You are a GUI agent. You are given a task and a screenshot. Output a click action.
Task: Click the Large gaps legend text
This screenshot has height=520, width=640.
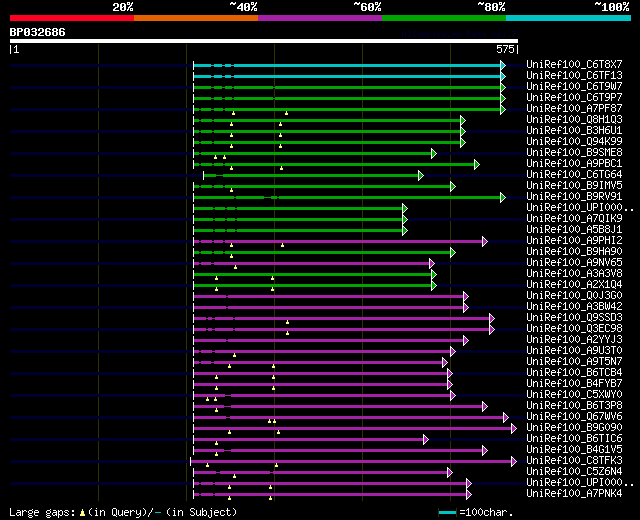click(x=42, y=513)
